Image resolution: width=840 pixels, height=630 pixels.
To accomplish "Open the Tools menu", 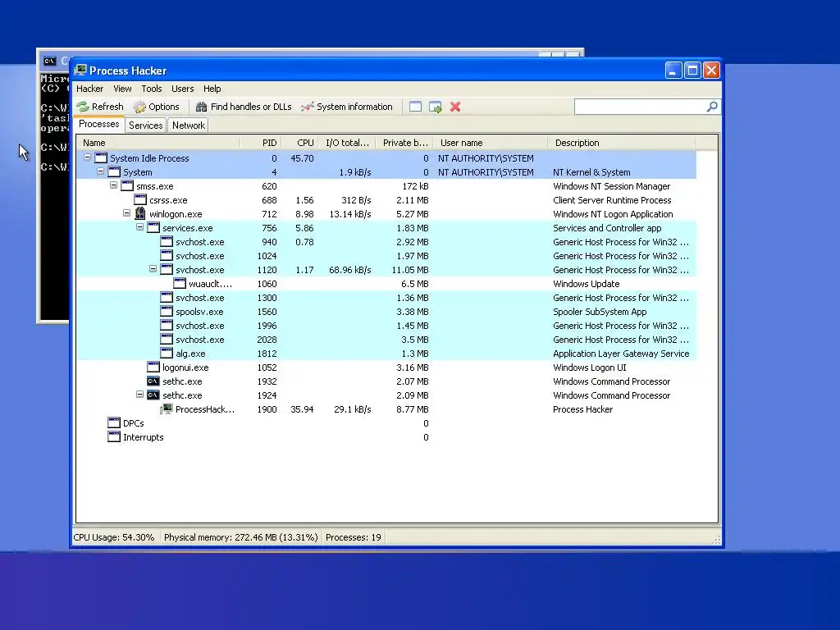I will (152, 89).
